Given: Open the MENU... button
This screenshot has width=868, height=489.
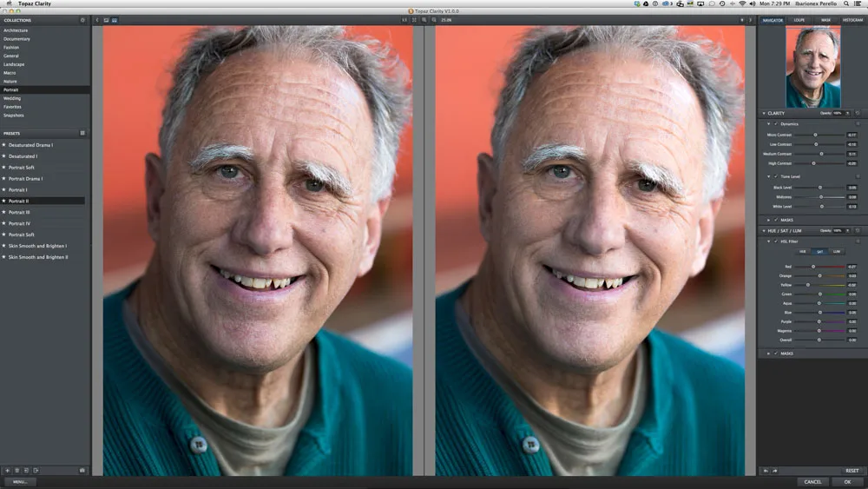Looking at the screenshot, I should [x=20, y=482].
